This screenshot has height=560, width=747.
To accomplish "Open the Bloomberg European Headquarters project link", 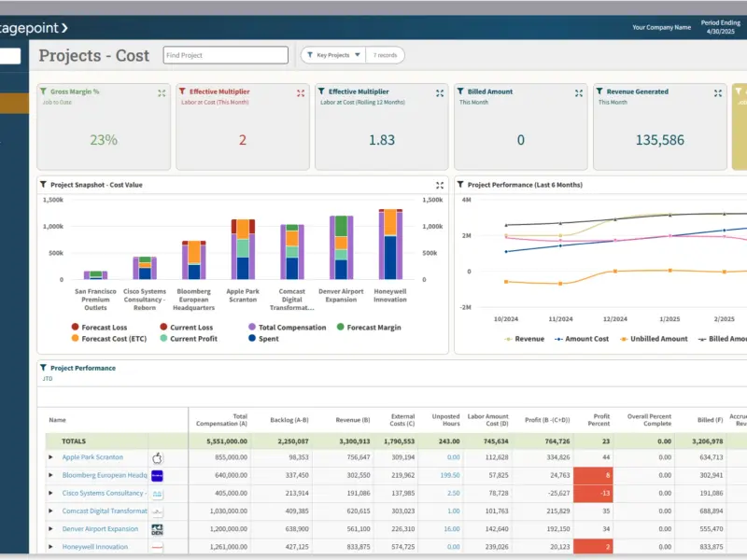I will point(105,475).
